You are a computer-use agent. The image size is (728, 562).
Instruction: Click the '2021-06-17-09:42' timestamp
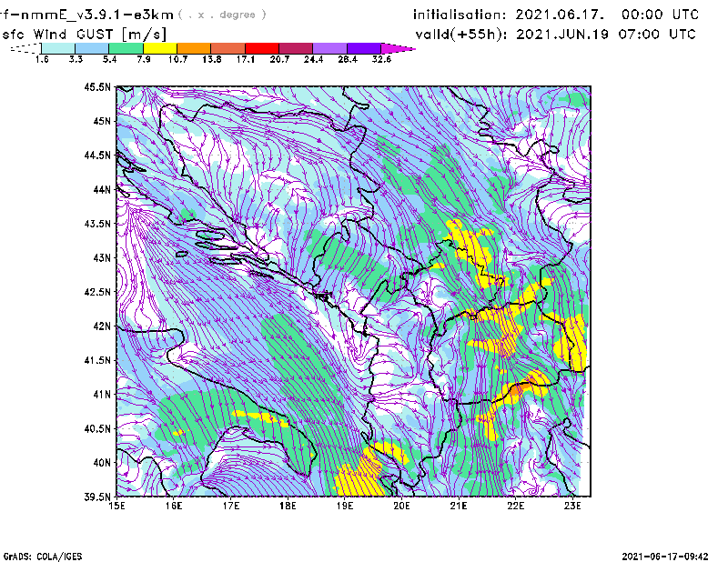point(665,557)
